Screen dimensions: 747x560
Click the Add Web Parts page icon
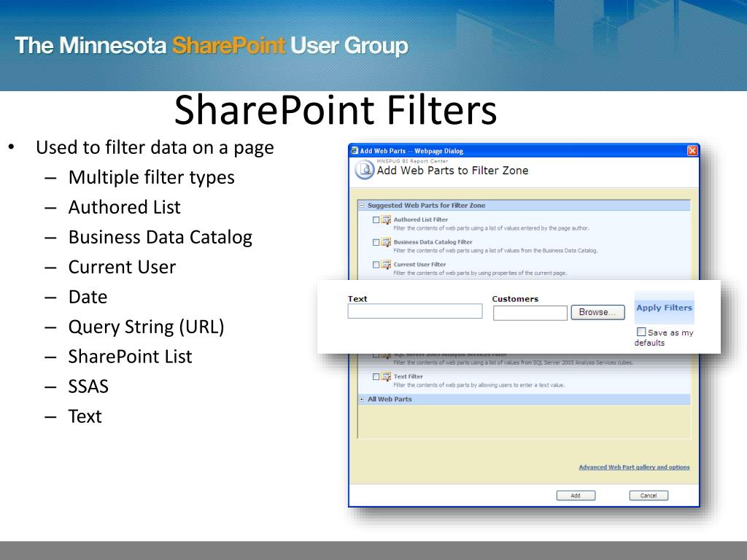click(365, 170)
